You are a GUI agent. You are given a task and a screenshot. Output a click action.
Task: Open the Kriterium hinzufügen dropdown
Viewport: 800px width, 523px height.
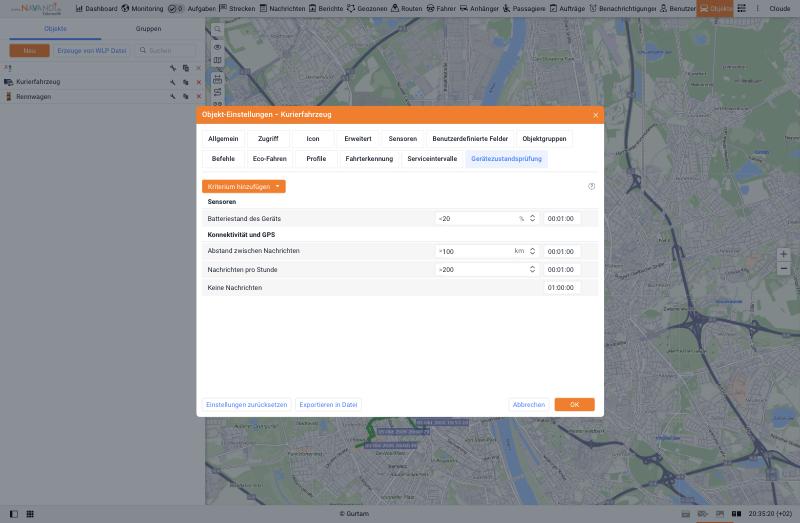(243, 186)
